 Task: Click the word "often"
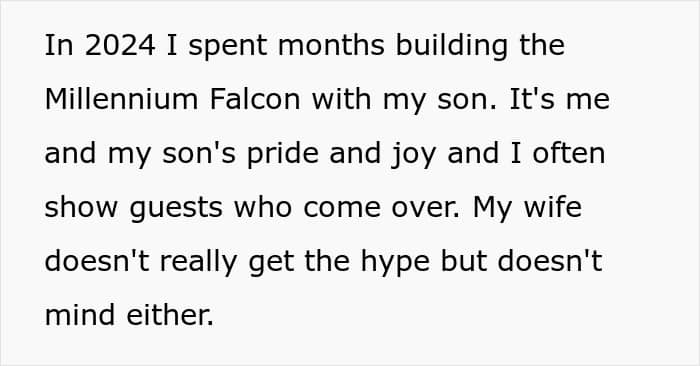point(568,153)
